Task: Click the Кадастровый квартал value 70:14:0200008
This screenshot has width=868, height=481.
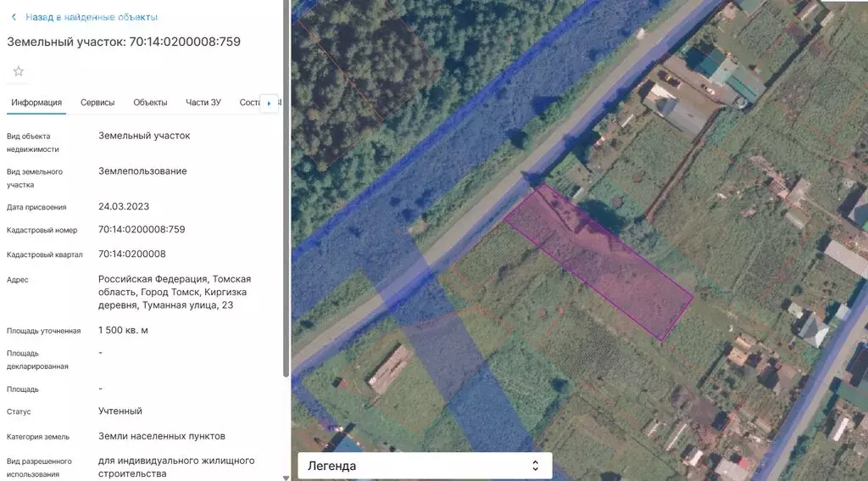Action: tap(132, 254)
